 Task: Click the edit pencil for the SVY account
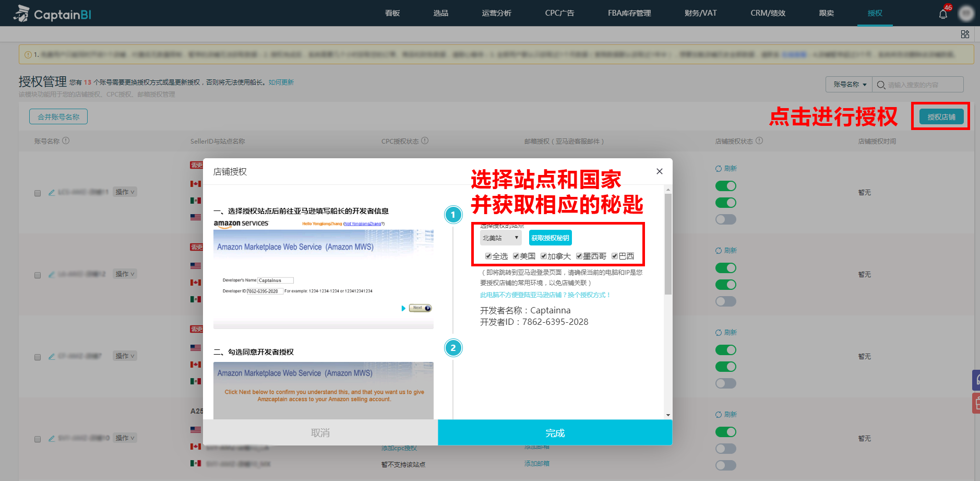coord(51,439)
